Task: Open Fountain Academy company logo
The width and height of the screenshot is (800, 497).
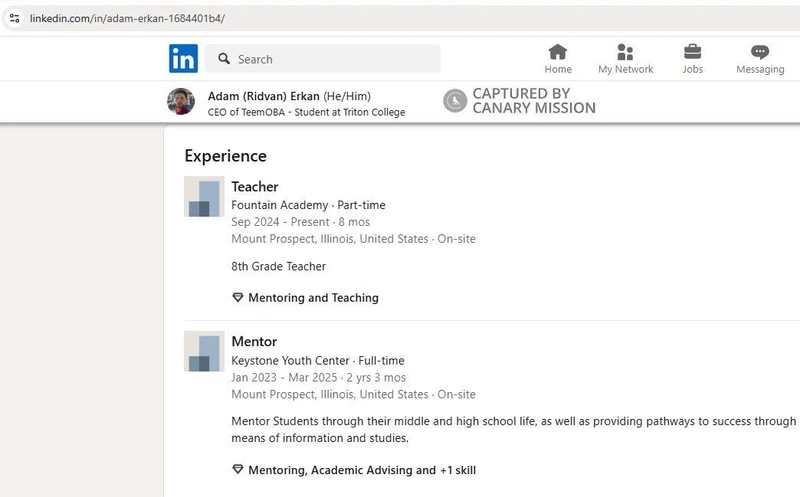Action: pyautogui.click(x=204, y=196)
